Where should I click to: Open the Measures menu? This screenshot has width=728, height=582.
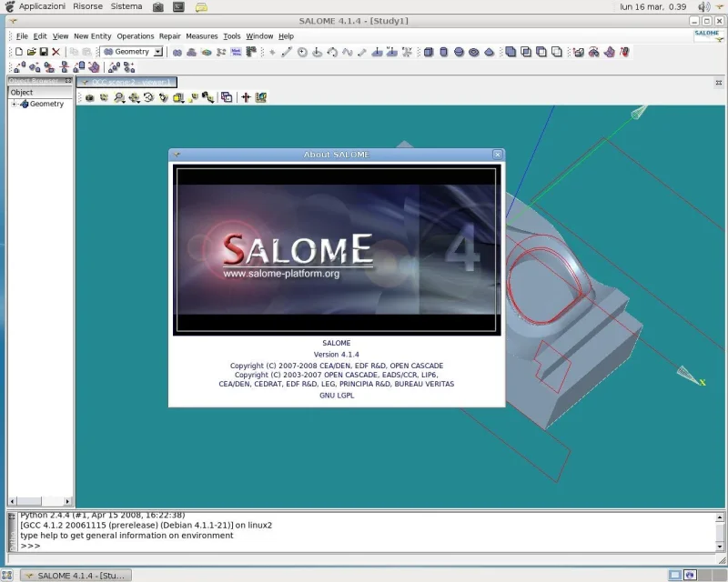point(201,36)
